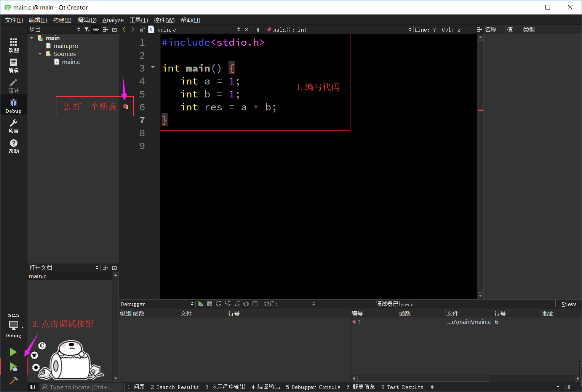Click the Start Debugging button with bug
This screenshot has width=582, height=392.
(x=14, y=367)
